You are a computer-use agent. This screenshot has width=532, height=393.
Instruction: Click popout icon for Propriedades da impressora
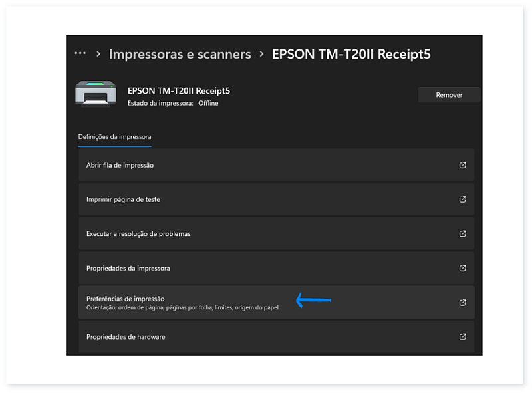[x=463, y=269]
